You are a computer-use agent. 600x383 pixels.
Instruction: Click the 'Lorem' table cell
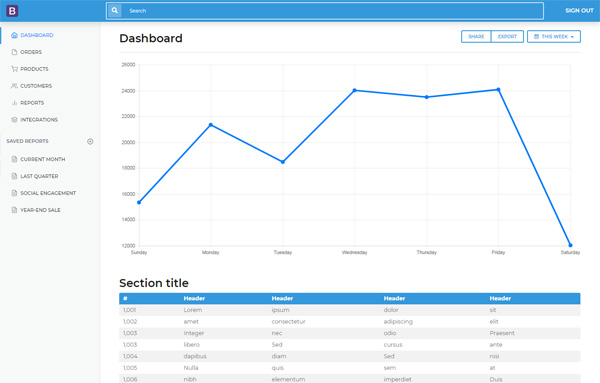193,310
